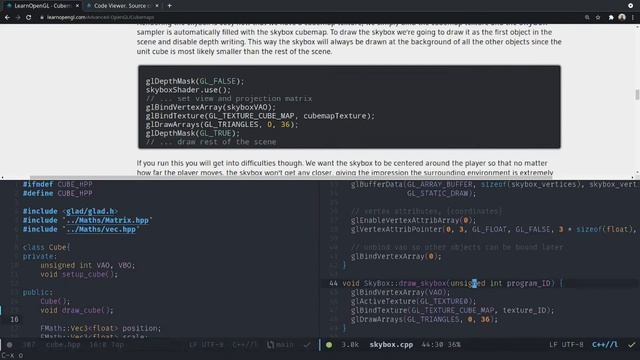Click glDrawArrays line in skybox.cpp

click(424, 319)
